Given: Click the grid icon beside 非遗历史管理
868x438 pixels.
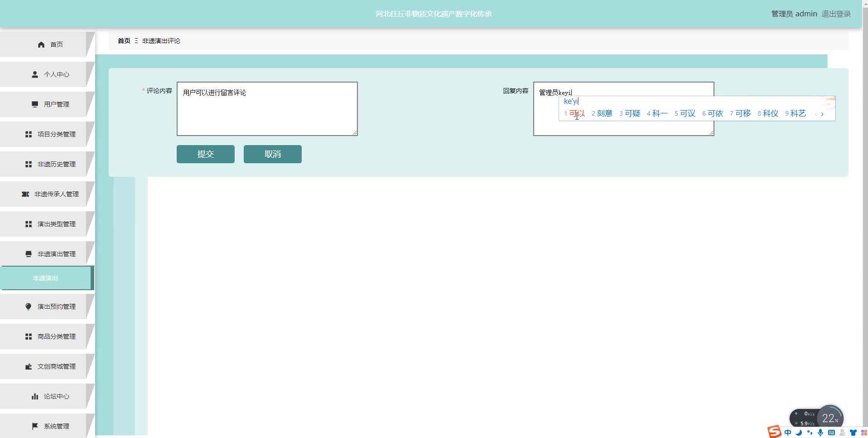Looking at the screenshot, I should (x=29, y=164).
